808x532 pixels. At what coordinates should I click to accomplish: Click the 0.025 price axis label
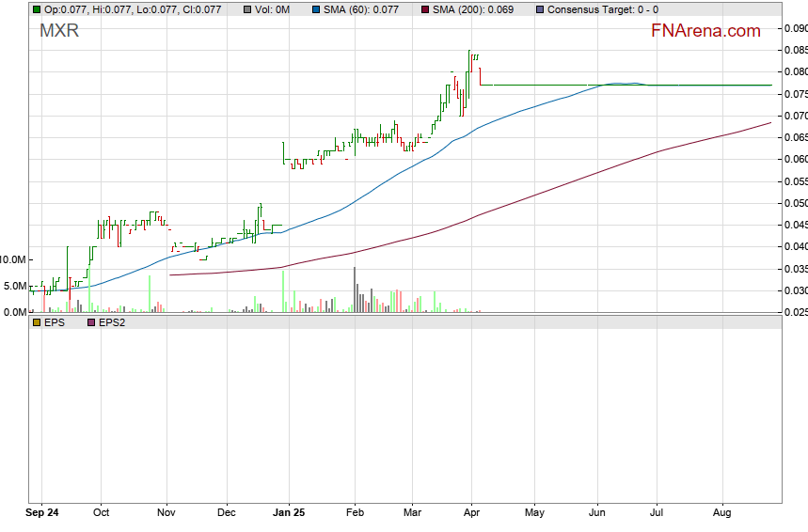click(x=795, y=312)
